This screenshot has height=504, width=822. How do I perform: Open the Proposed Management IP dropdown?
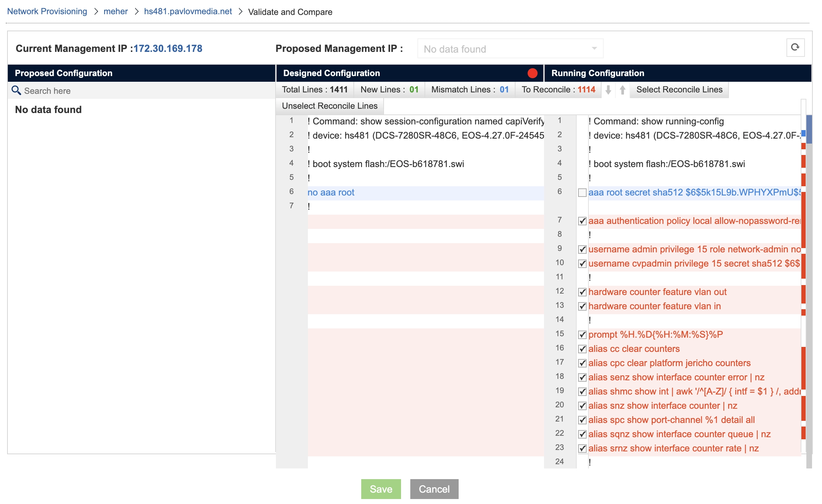coord(510,49)
